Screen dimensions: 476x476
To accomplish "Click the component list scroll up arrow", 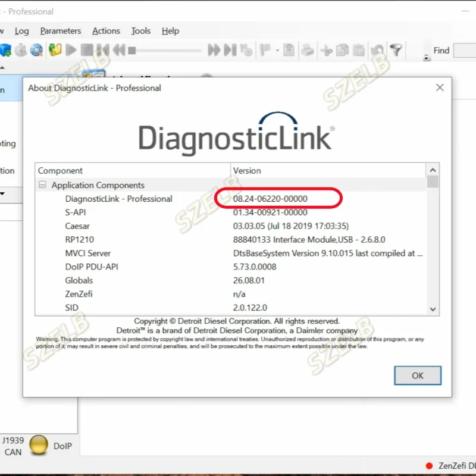I will [433, 170].
